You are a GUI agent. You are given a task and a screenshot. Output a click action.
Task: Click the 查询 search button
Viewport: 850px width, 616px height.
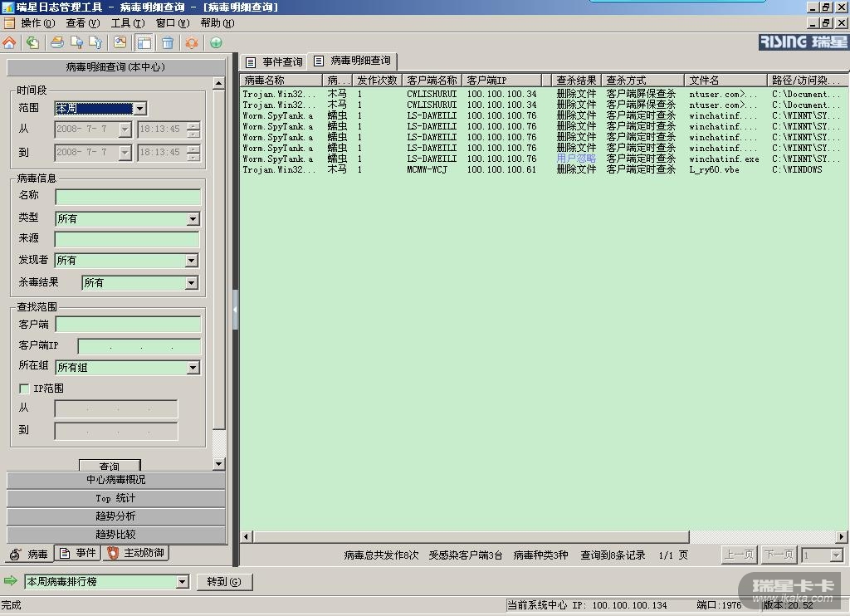pos(110,466)
